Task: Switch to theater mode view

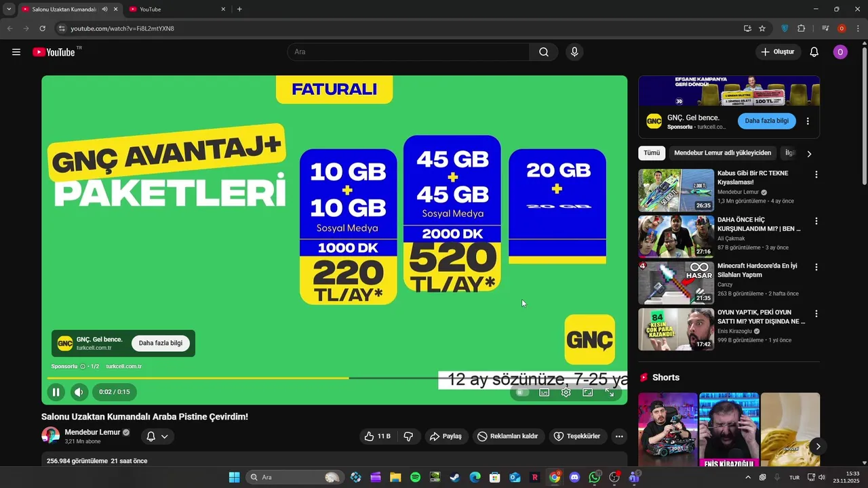Action: pos(588,392)
